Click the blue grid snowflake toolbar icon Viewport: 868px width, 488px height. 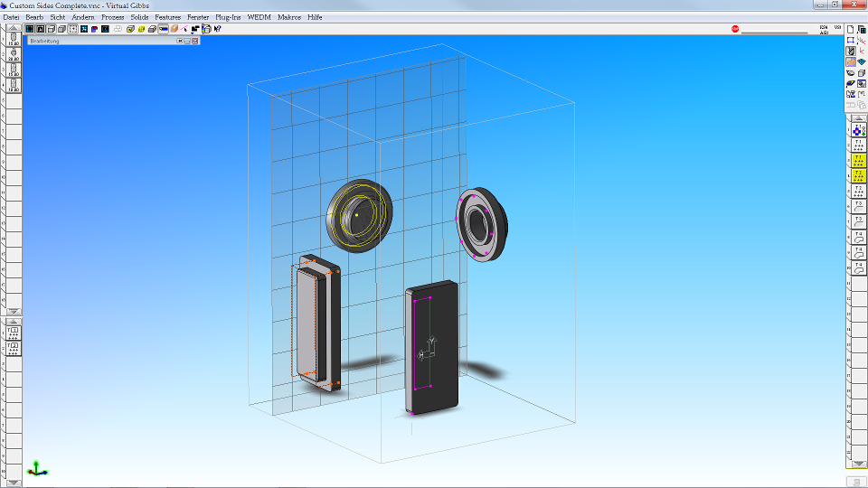[84, 29]
